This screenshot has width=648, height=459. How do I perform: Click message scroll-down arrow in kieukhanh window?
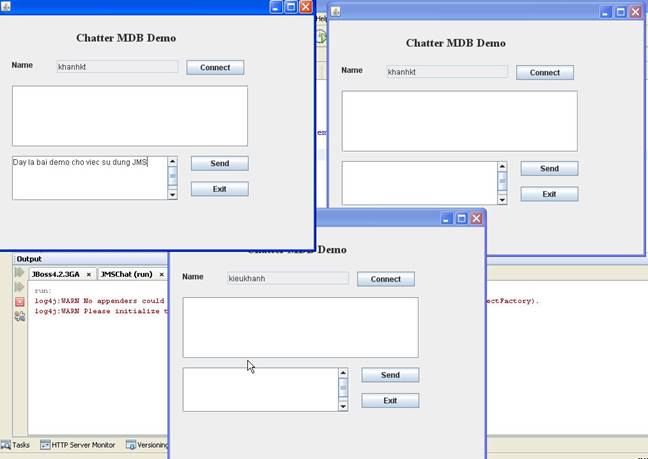coord(343,407)
